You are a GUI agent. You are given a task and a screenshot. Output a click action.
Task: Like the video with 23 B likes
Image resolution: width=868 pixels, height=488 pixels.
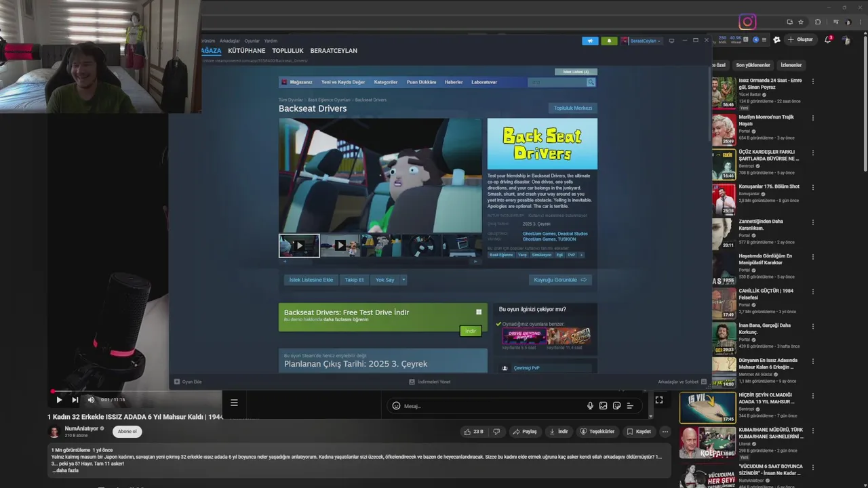(474, 432)
